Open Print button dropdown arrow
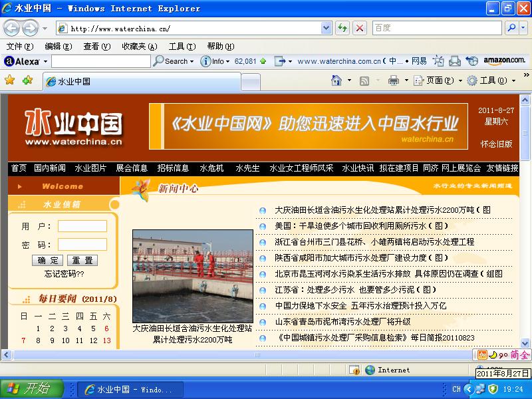Screen dimensions: 532x399 point(406,80)
